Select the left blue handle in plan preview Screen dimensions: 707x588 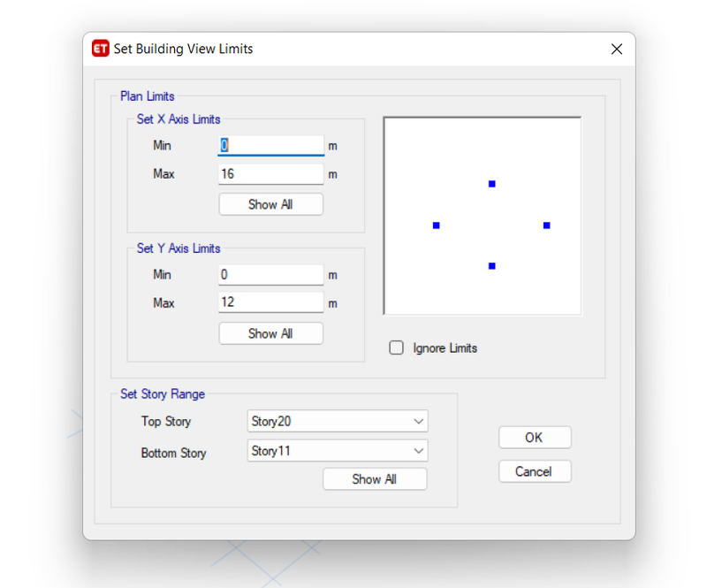point(436,225)
